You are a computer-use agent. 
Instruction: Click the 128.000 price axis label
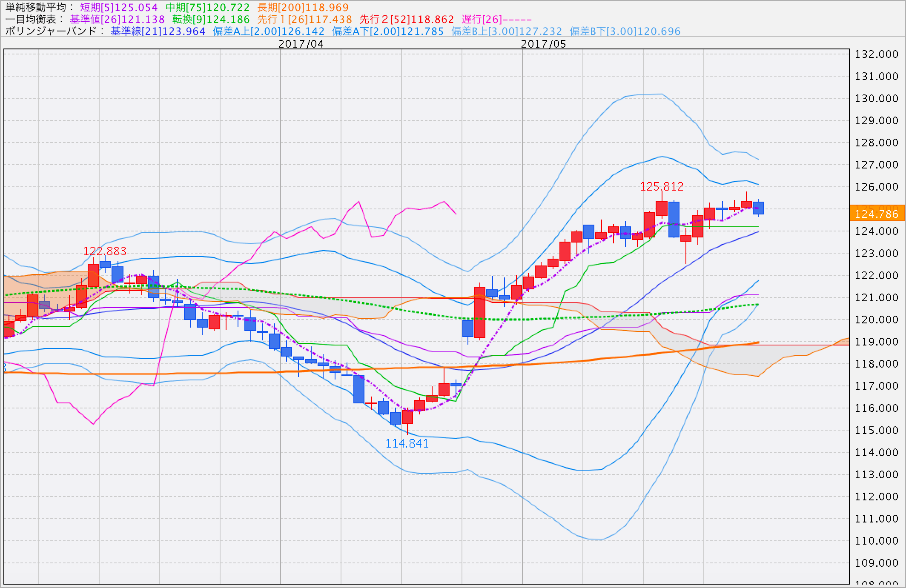tap(877, 143)
